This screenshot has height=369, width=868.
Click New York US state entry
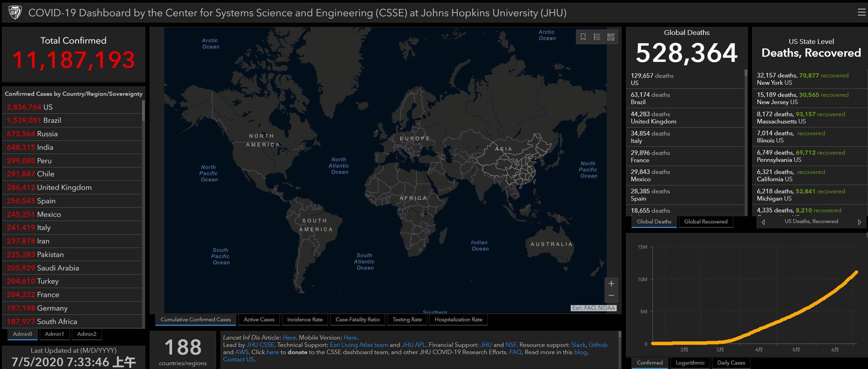[810, 79]
